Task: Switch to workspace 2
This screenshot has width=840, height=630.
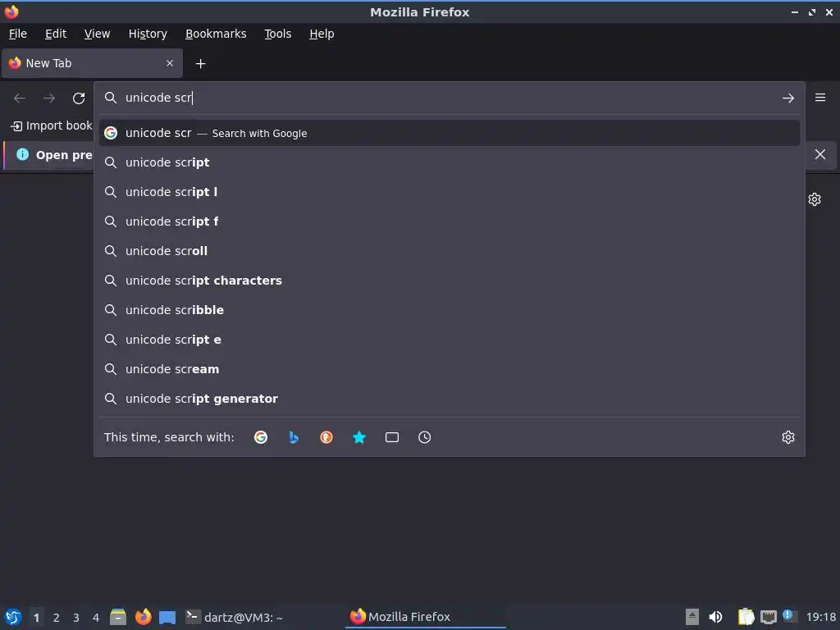Action: (x=57, y=617)
